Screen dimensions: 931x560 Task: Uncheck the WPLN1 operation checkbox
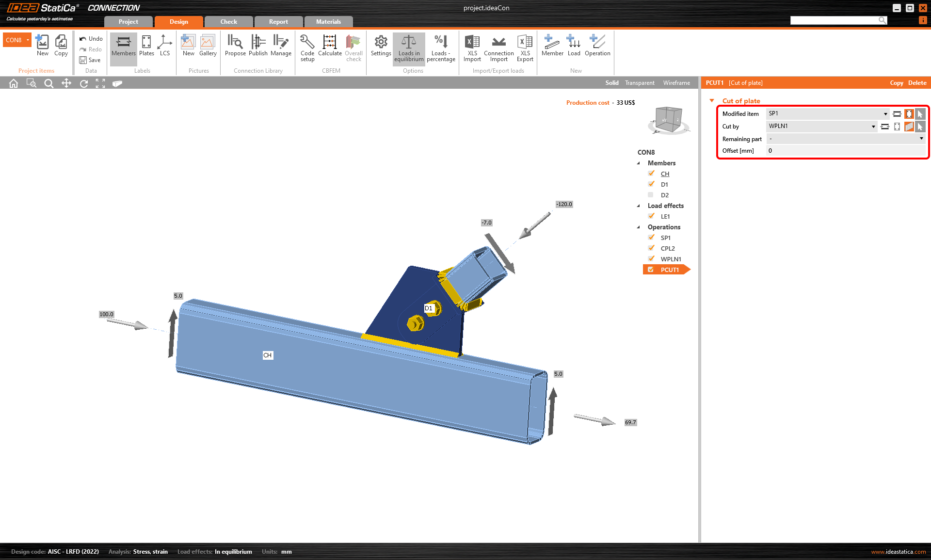[x=651, y=259]
